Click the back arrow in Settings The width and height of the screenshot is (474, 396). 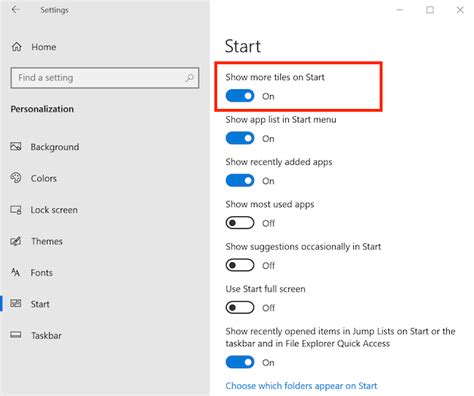(x=15, y=10)
